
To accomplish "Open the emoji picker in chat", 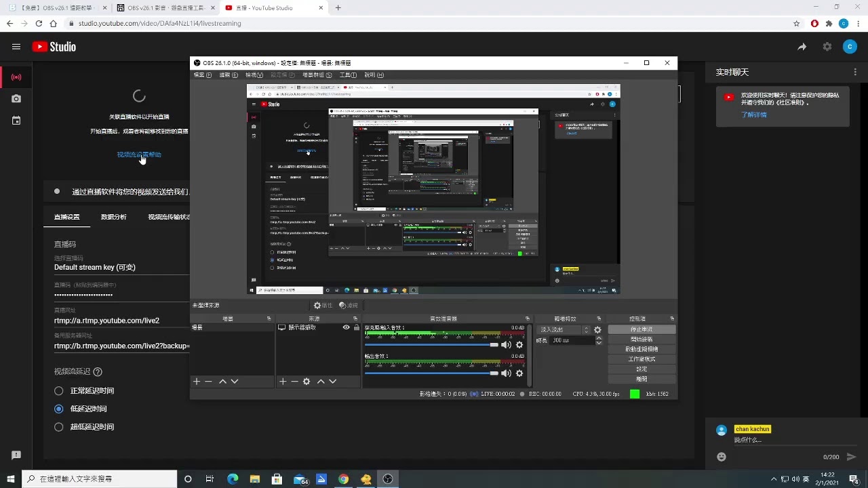I will [x=722, y=457].
